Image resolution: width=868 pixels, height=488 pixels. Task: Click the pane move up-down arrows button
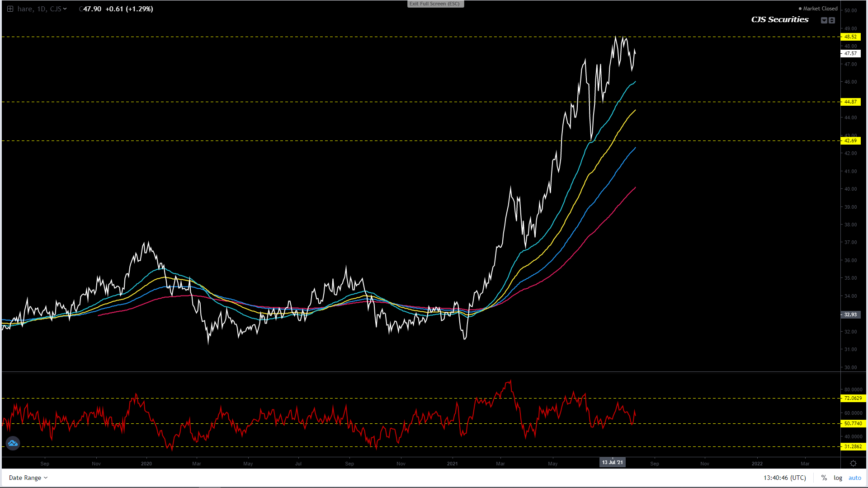coord(832,20)
